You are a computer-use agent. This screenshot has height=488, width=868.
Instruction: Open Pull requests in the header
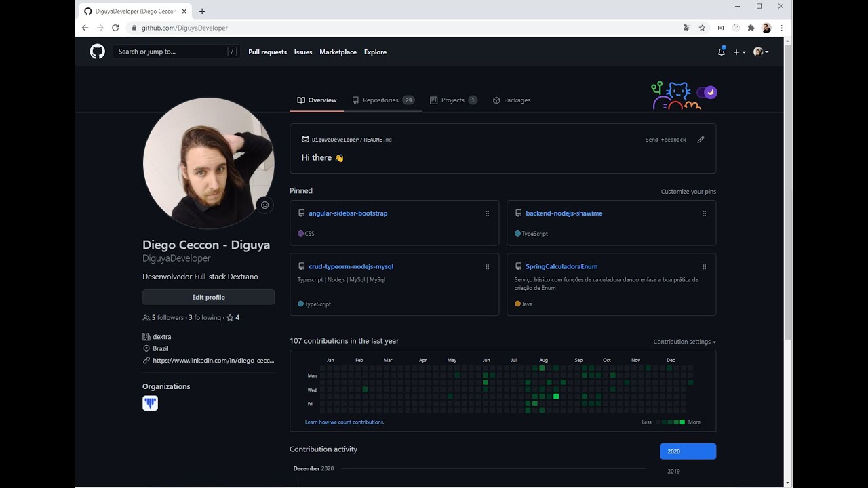pyautogui.click(x=267, y=52)
